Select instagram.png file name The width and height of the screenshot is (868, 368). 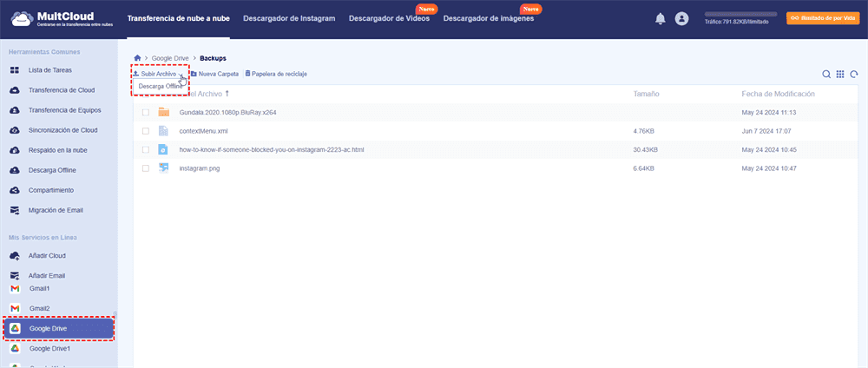point(200,168)
